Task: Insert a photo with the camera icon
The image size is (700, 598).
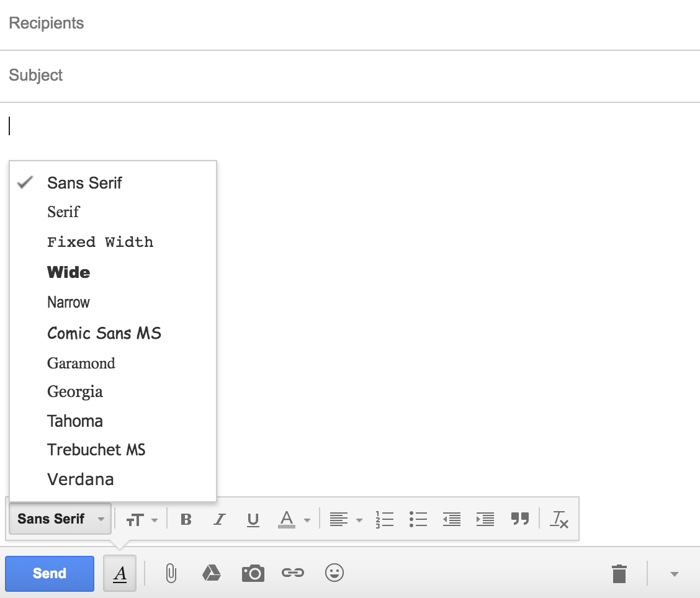Action: 253,573
